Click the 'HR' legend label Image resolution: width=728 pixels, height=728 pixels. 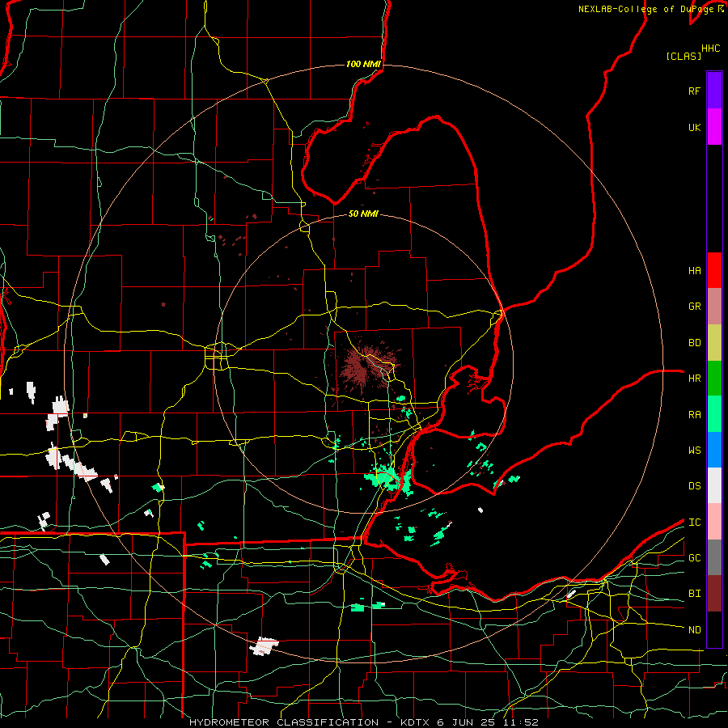click(x=695, y=379)
